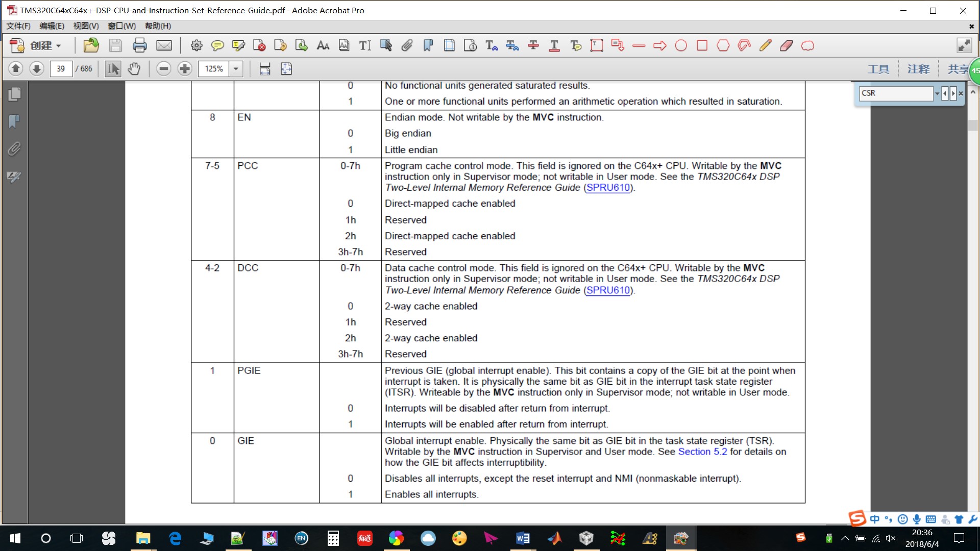Zoom in with the plus button
The width and height of the screenshot is (980, 551).
click(185, 68)
